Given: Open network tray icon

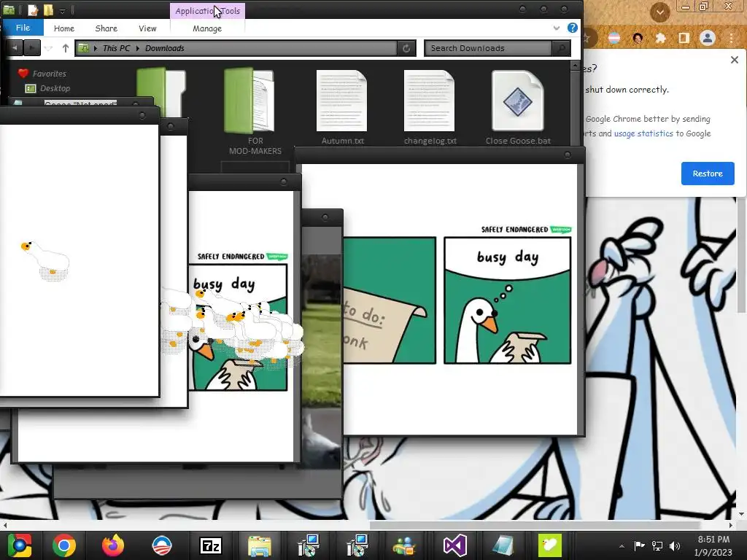Looking at the screenshot, I should click(x=657, y=545).
